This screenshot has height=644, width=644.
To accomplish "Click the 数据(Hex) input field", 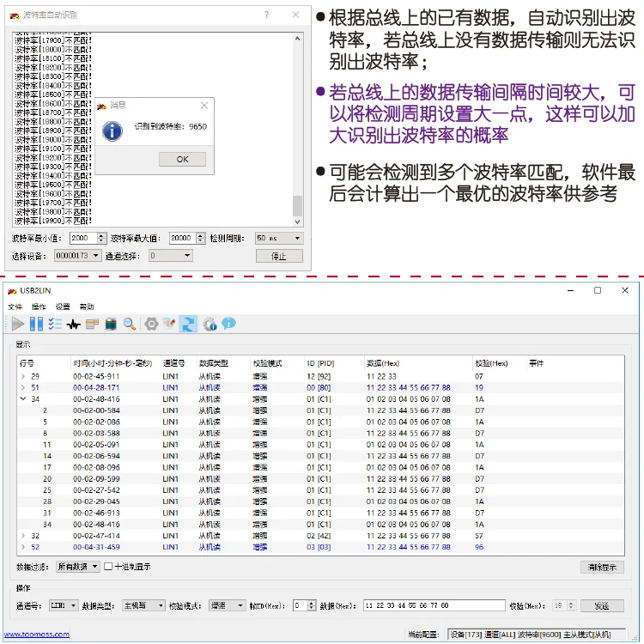I will (x=434, y=605).
